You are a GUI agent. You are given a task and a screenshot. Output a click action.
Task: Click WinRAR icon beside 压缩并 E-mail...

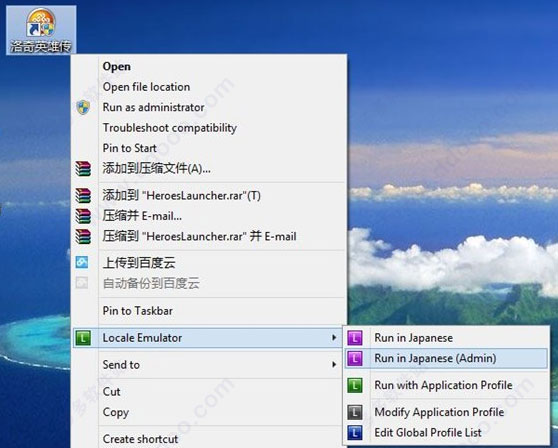(83, 216)
